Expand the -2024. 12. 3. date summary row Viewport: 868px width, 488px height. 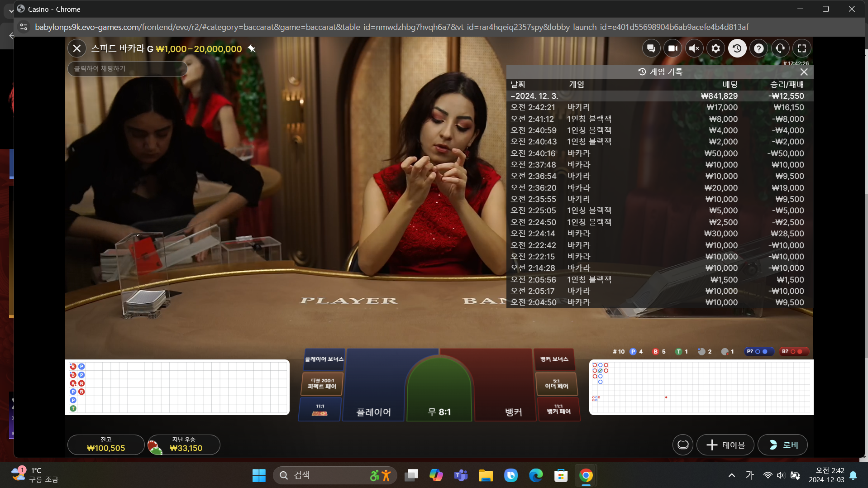pyautogui.click(x=659, y=96)
